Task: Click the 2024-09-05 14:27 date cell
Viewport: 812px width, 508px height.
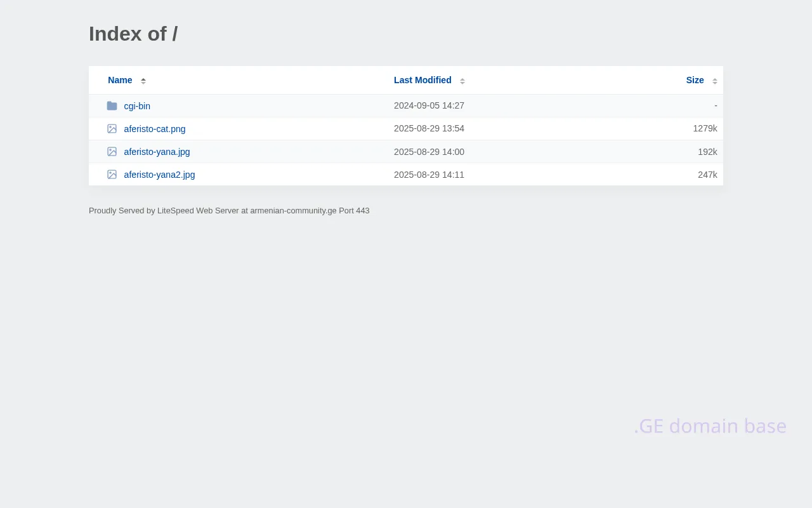Action: [x=429, y=105]
